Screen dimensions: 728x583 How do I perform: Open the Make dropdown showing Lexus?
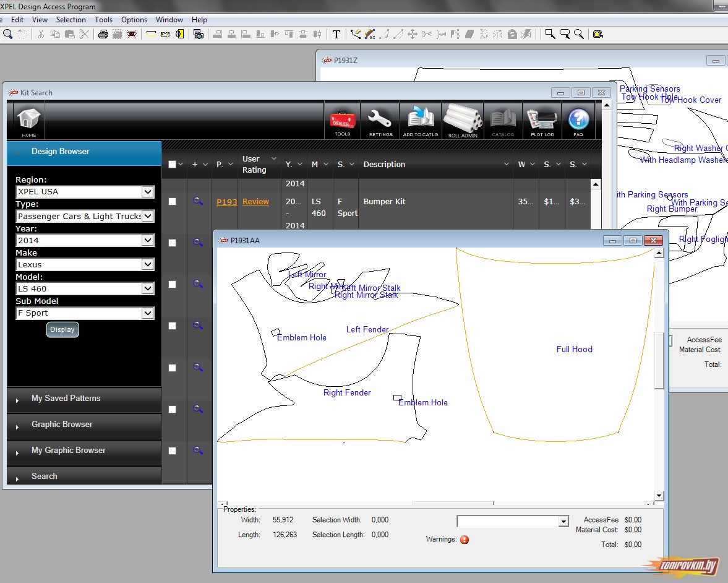(85, 264)
